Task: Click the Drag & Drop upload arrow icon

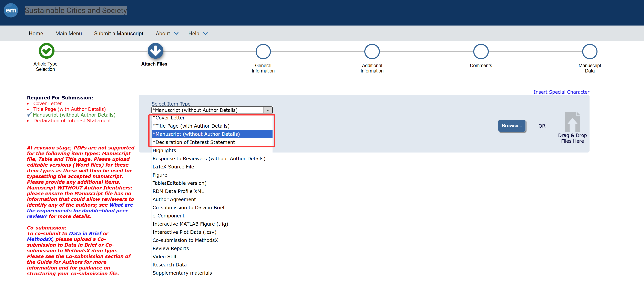Action: point(572,122)
